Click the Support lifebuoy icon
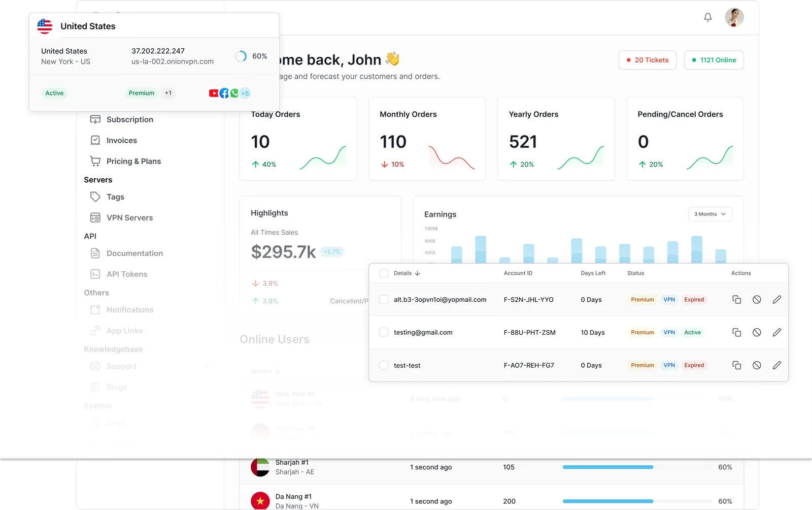This screenshot has height=510, width=812. pyautogui.click(x=95, y=366)
